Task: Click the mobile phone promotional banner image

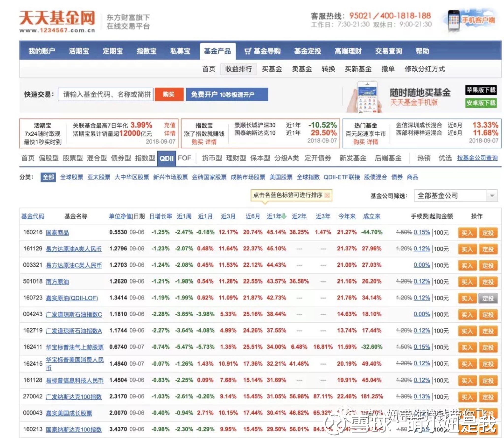Action: point(364,97)
